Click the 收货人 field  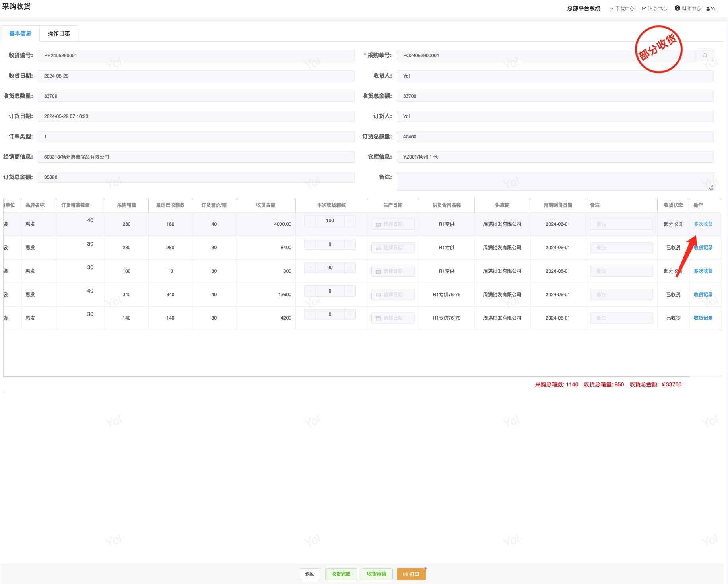[555, 76]
